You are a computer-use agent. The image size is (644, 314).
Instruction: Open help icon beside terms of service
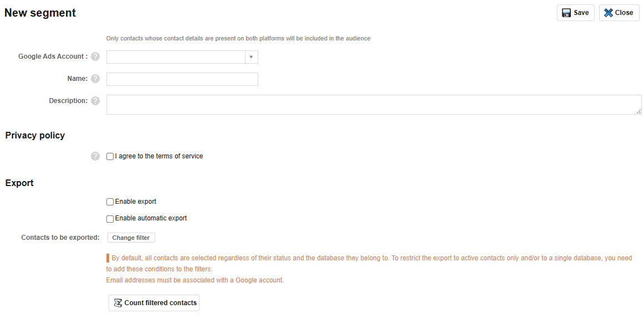(x=95, y=156)
